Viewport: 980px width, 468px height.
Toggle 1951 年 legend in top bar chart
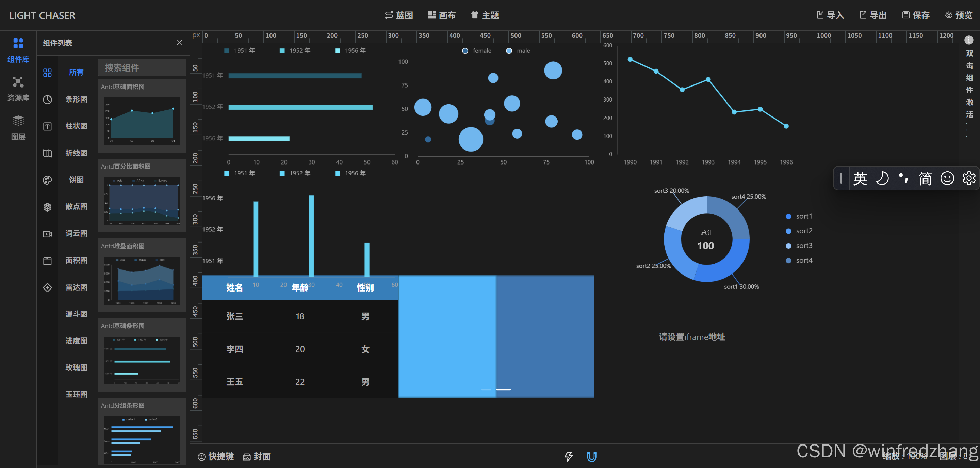(x=240, y=51)
